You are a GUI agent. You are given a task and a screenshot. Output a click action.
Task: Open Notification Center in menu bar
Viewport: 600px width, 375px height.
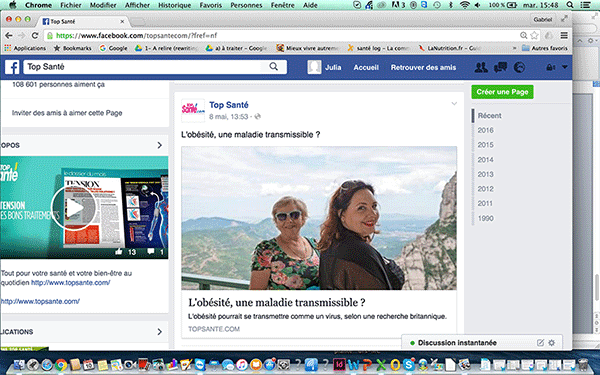coord(585,5)
